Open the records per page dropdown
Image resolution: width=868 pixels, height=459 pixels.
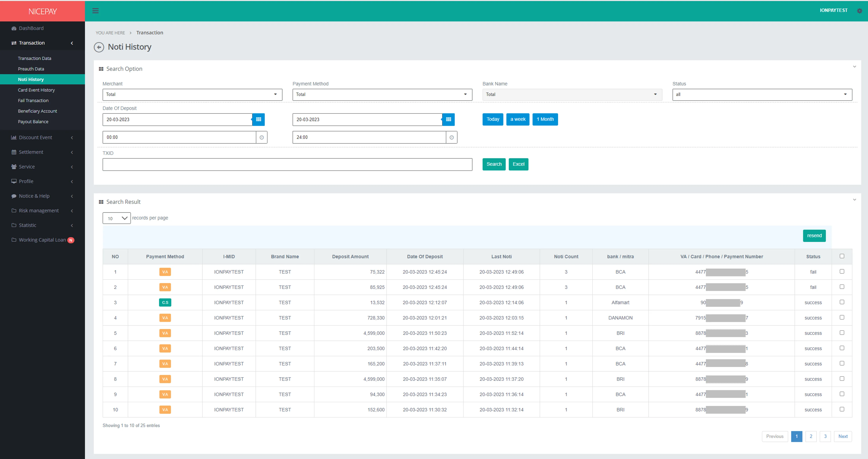coord(117,218)
